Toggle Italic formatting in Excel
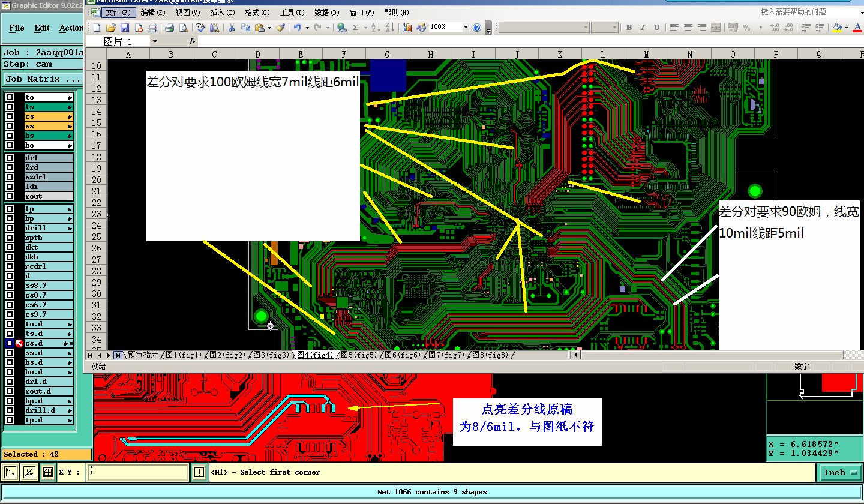This screenshot has width=864, height=504. [643, 28]
